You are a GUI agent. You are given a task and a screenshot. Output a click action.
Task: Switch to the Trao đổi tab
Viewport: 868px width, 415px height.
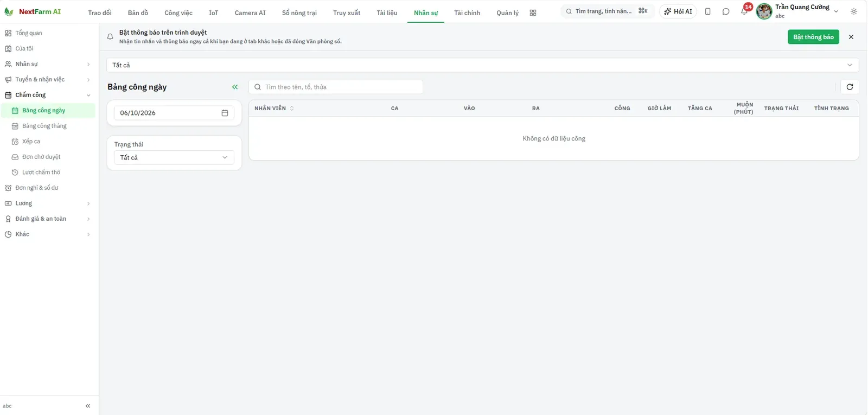pos(100,12)
